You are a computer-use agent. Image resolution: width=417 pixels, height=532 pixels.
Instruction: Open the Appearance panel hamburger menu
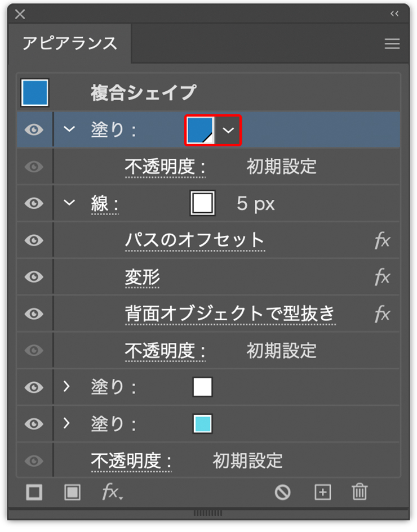[x=392, y=44]
